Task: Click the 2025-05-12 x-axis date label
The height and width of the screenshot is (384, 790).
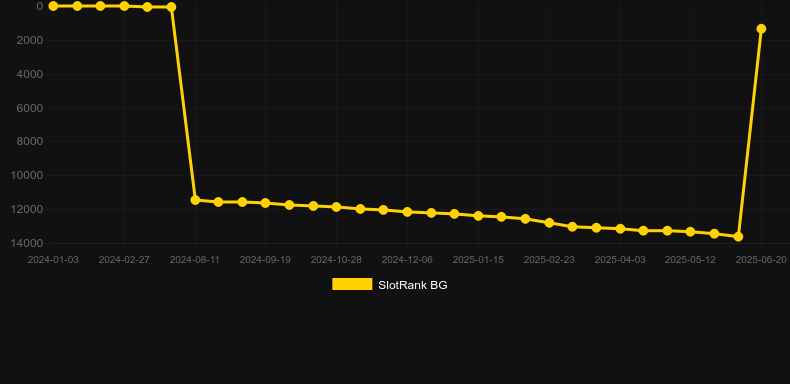Action: click(x=690, y=260)
